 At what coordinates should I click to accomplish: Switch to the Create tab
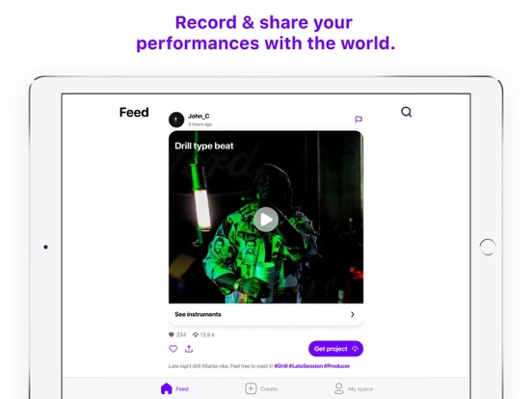[261, 388]
